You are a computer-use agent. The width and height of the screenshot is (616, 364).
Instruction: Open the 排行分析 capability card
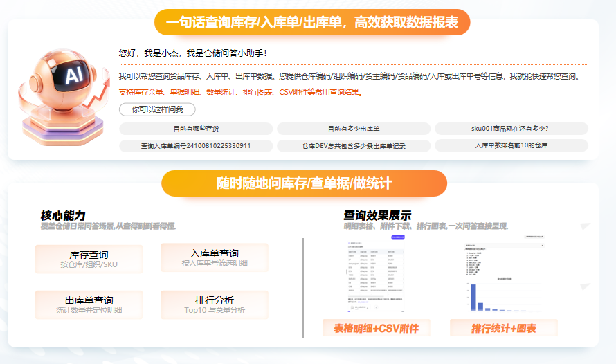(x=215, y=304)
